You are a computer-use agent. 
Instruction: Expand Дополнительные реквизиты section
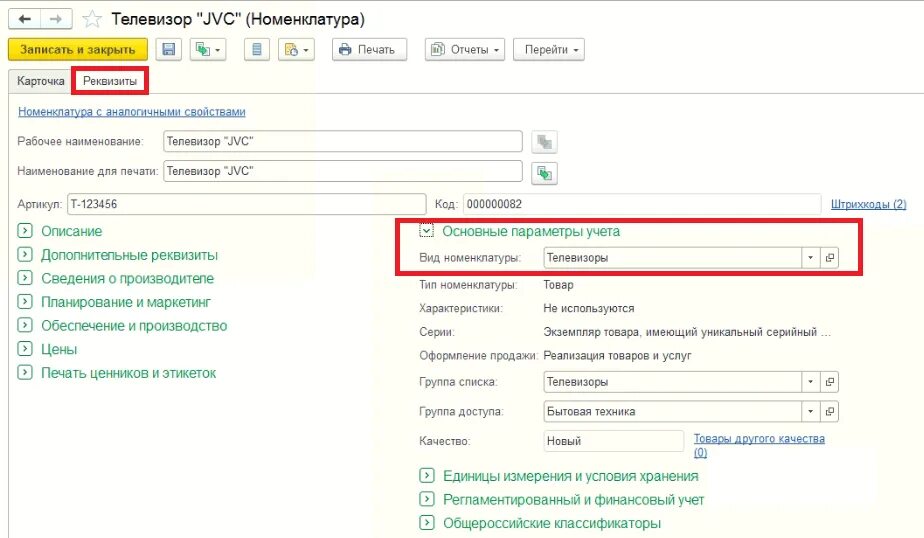click(25, 254)
